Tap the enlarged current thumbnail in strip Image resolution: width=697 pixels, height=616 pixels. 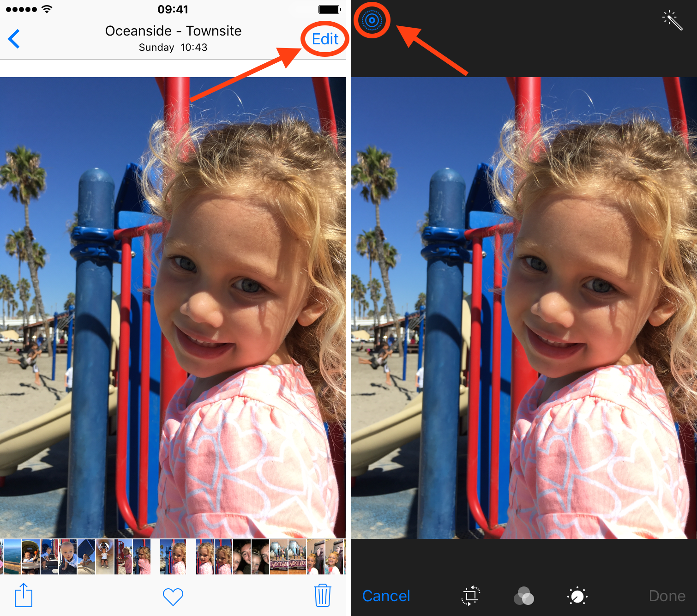173,557
